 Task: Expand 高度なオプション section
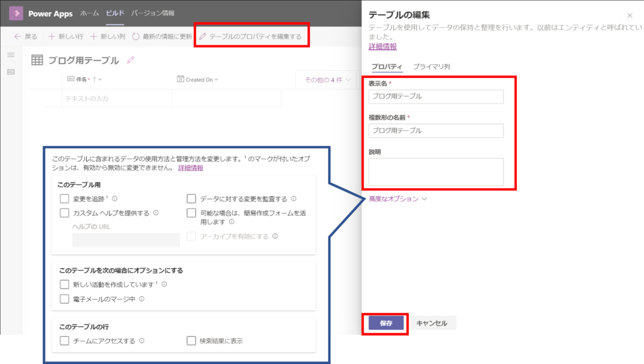[397, 199]
